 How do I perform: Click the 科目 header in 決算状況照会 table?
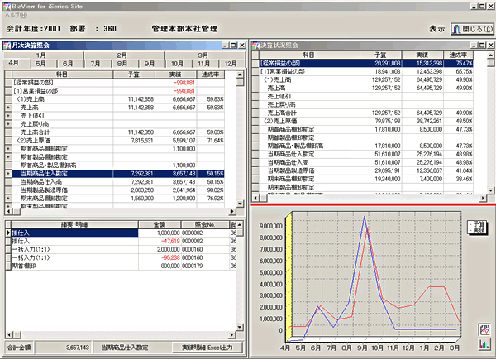[308, 55]
